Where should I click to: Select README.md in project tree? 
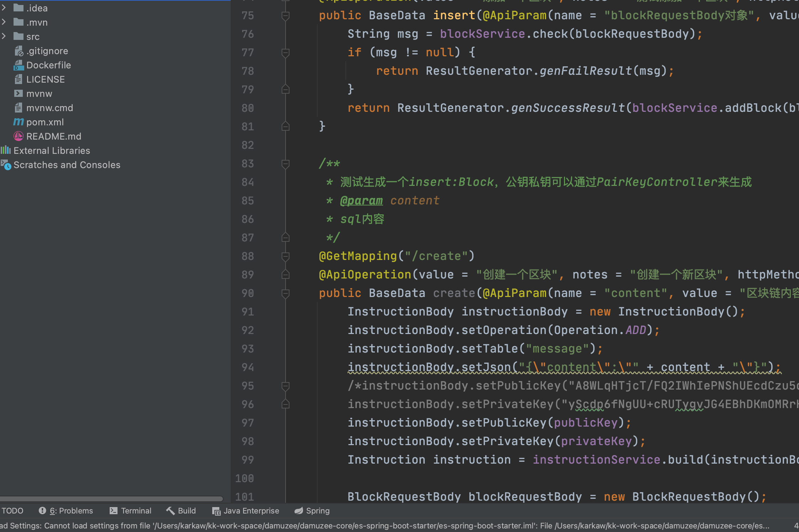click(54, 136)
